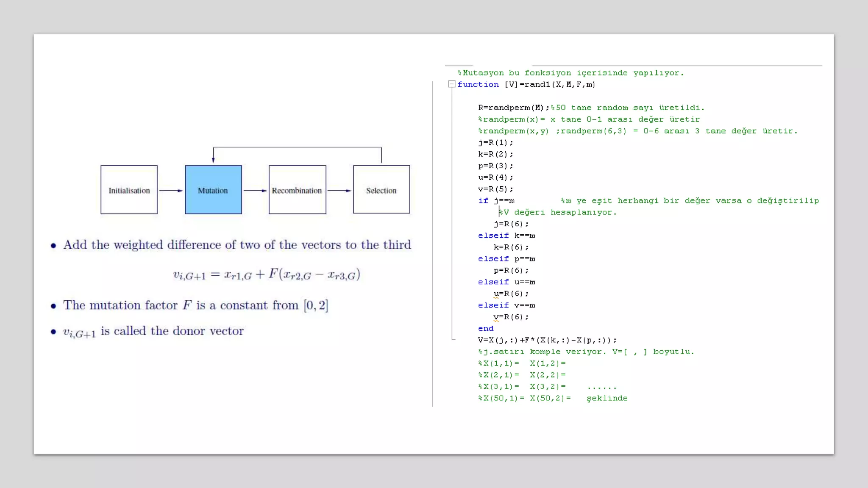The image size is (868, 488).
Task: Click underlined warning variable v=R(6)
Action: [496, 317]
